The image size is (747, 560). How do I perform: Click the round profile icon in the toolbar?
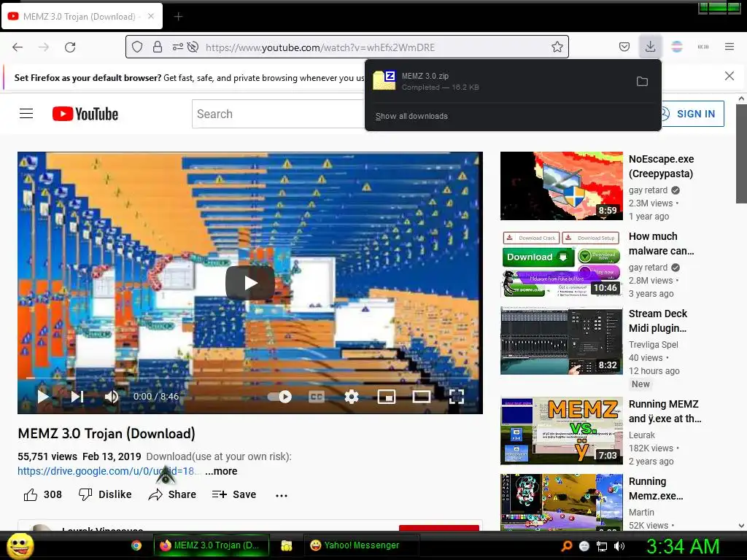(x=676, y=47)
